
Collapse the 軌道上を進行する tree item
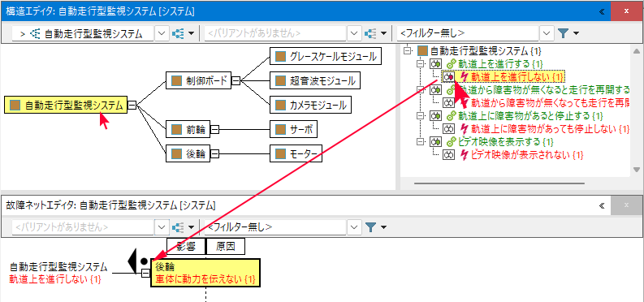420,64
